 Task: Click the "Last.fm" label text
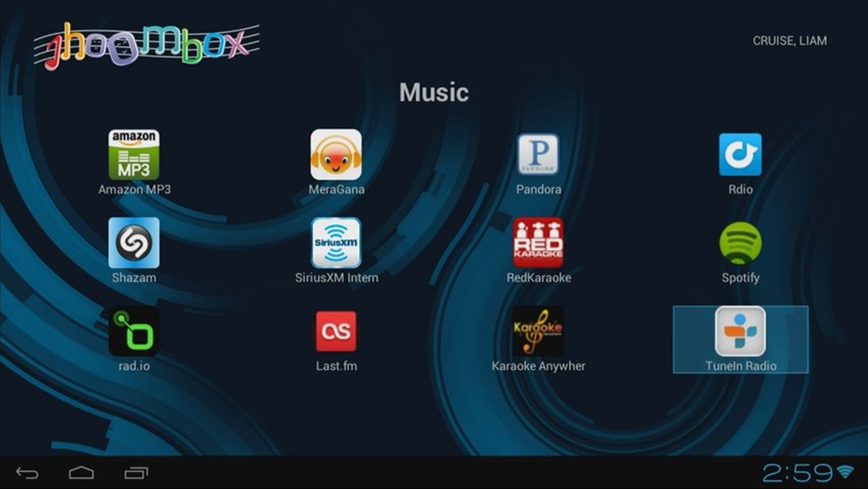(x=337, y=366)
